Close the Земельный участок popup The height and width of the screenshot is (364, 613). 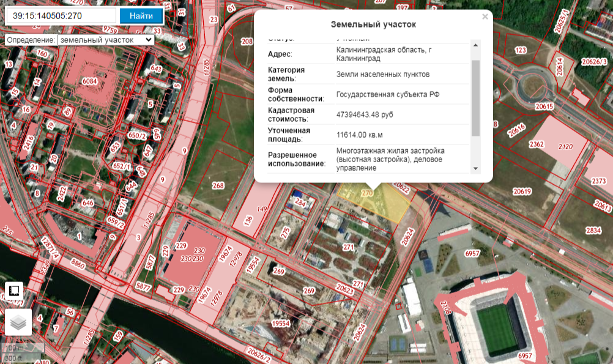(x=485, y=17)
